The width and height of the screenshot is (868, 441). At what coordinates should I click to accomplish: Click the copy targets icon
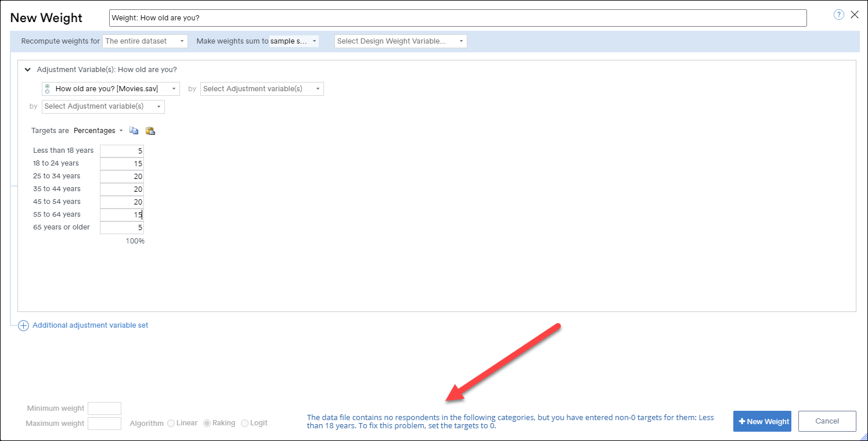[x=134, y=131]
